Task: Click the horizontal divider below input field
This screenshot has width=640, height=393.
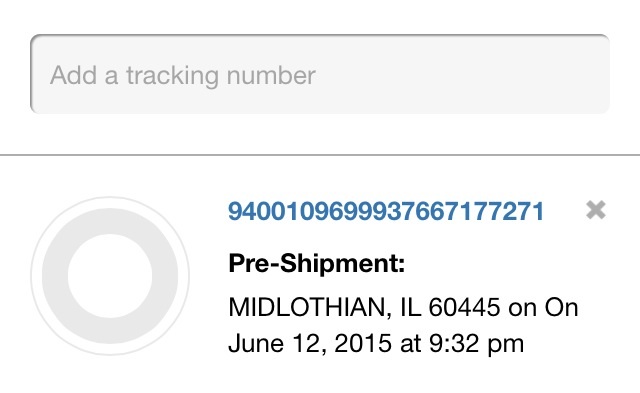Action: 320,155
